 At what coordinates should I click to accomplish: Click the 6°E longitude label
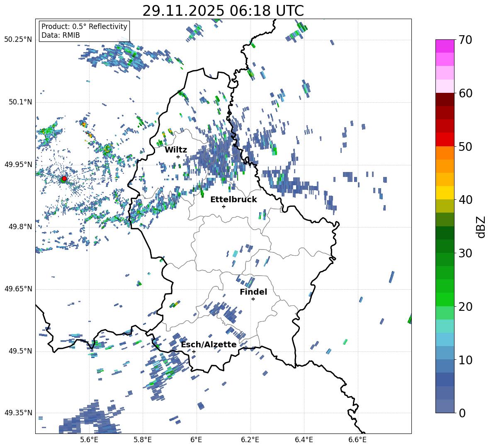(196, 440)
